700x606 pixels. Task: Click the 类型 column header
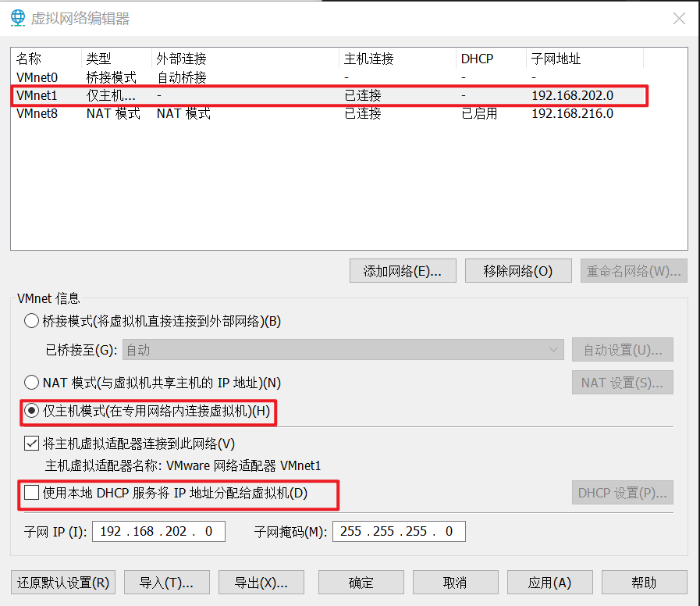(116, 59)
